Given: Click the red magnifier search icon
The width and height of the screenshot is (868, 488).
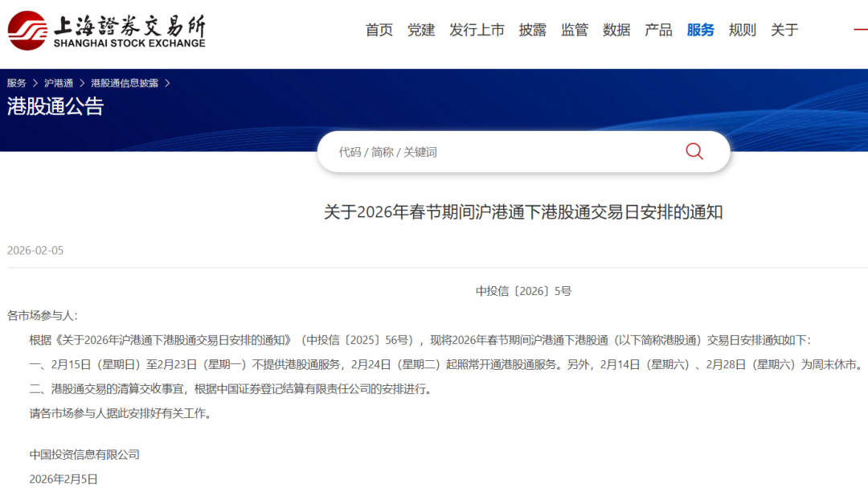Looking at the screenshot, I should coord(694,151).
